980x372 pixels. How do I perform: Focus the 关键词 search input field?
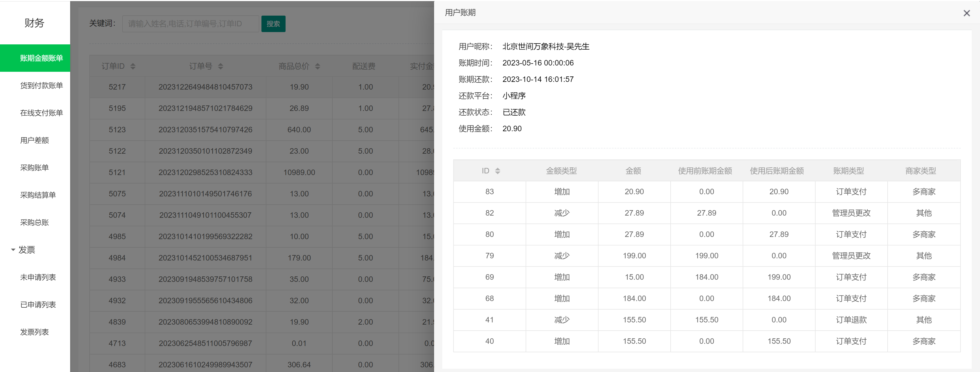pos(190,24)
